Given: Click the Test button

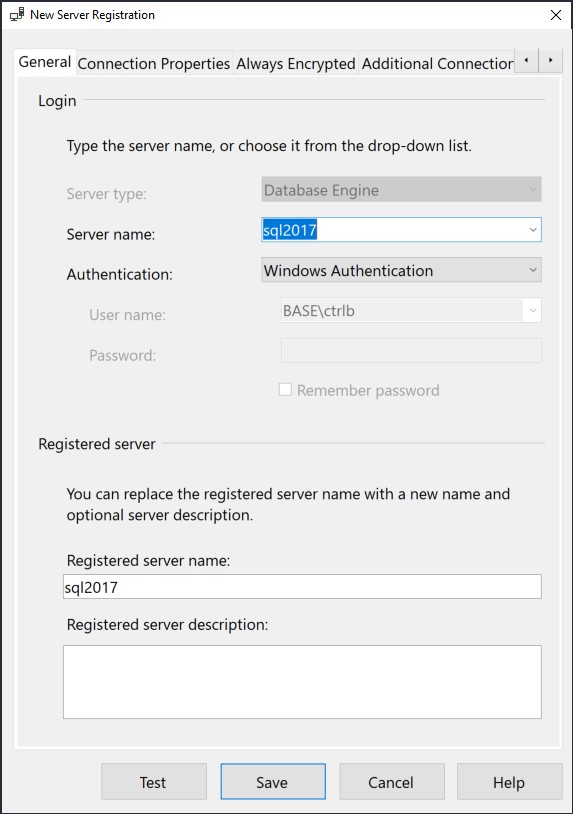Looking at the screenshot, I should click(154, 782).
